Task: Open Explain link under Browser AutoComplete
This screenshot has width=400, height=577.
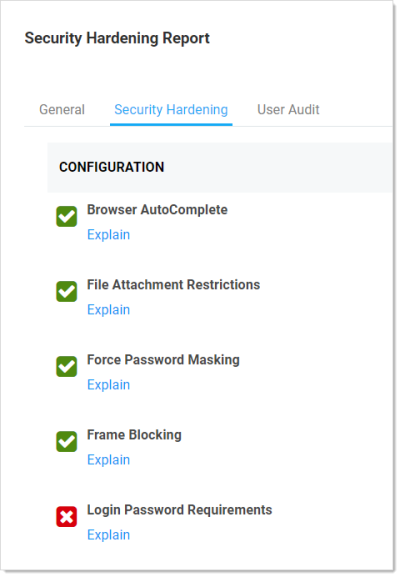Action: click(x=109, y=235)
